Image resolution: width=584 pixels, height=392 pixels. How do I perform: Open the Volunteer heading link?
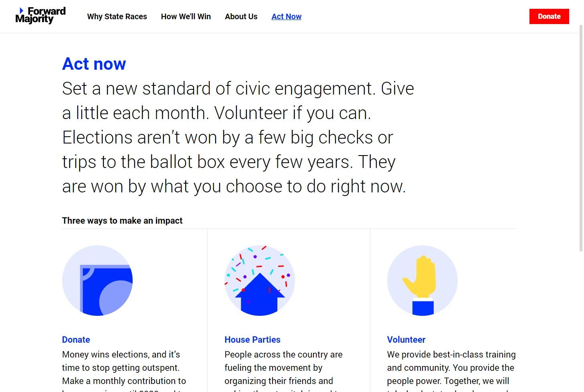point(406,339)
